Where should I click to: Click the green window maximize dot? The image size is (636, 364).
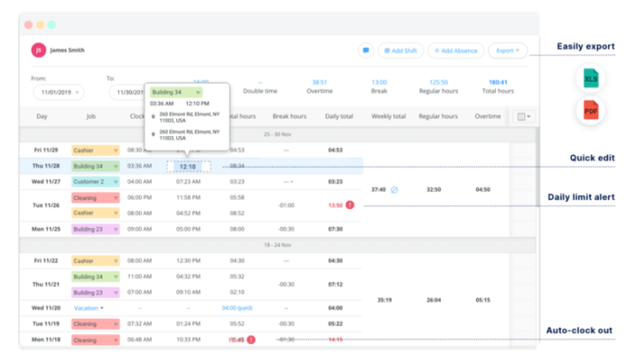tap(52, 25)
